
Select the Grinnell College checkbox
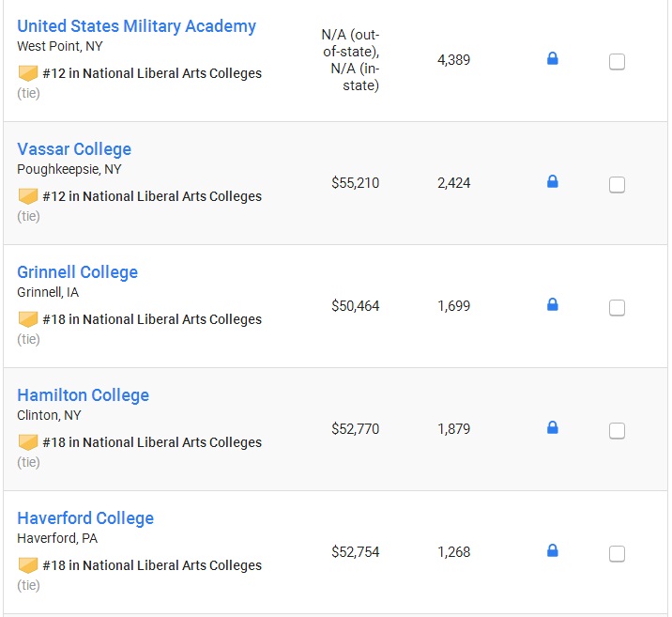tap(617, 308)
